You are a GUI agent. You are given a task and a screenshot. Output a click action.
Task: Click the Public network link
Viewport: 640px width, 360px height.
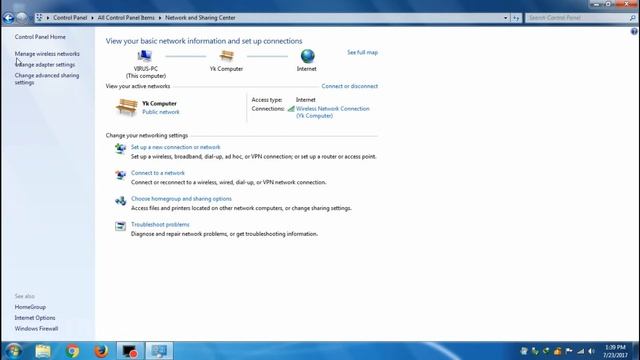(161, 112)
